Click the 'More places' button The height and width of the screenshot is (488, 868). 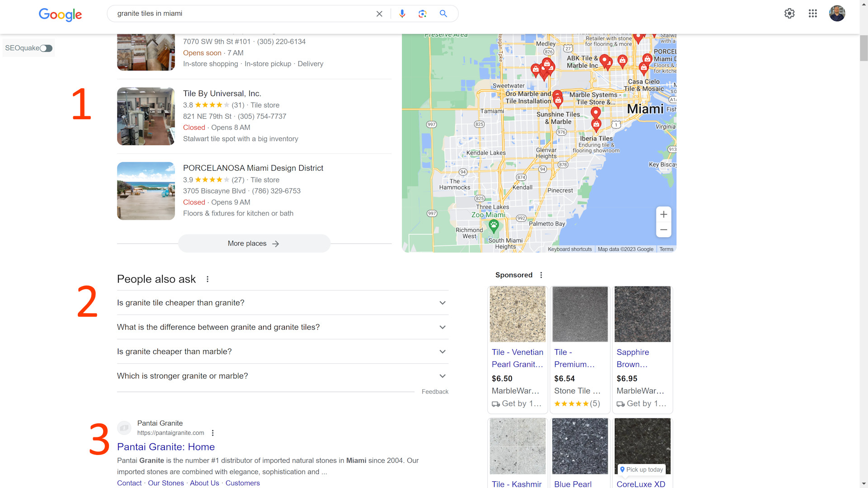pos(253,243)
